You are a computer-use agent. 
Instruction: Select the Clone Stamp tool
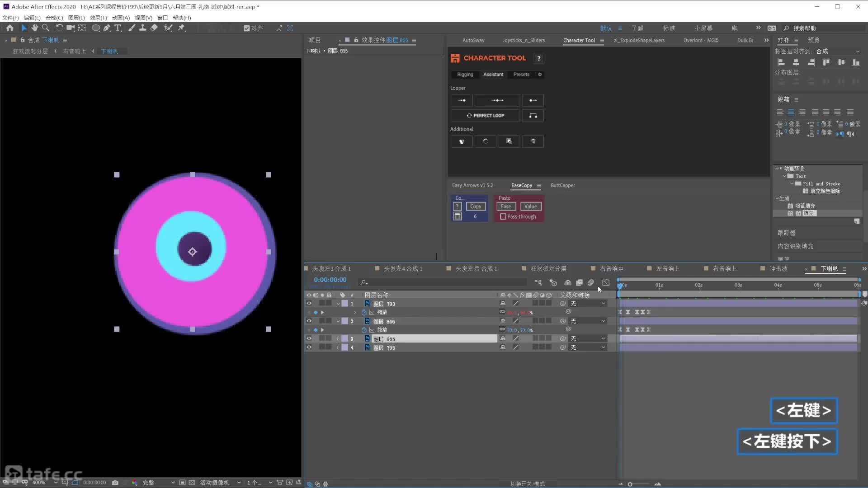(142, 28)
